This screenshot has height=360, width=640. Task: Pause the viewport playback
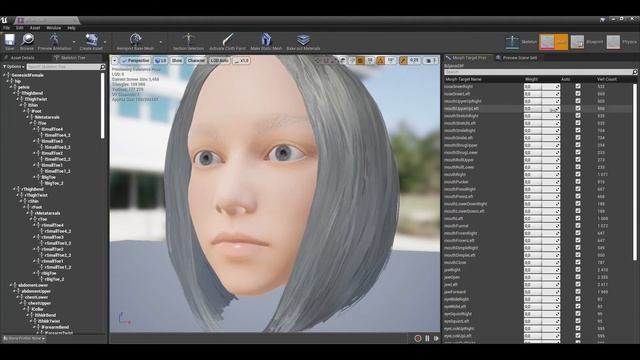point(427,338)
